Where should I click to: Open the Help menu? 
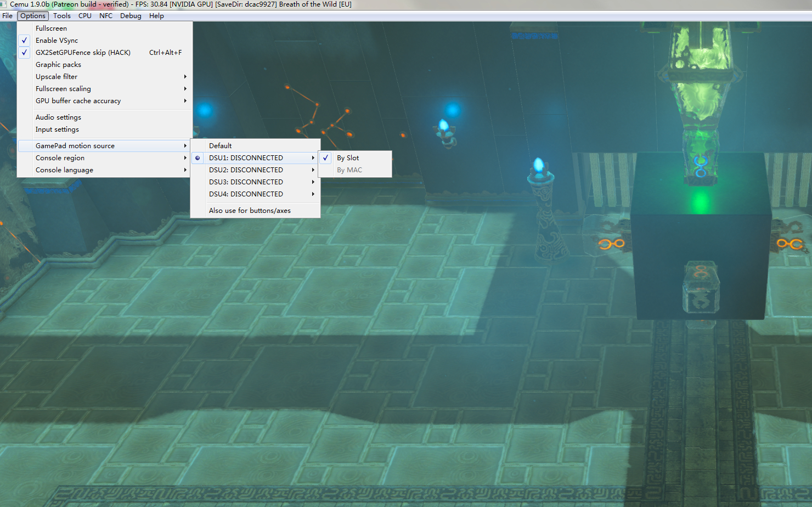[156, 16]
